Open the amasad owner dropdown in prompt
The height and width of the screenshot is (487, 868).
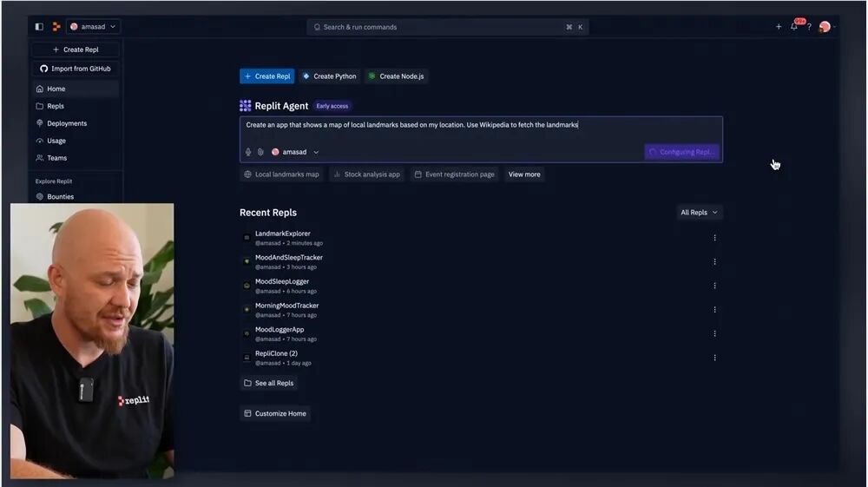(x=295, y=152)
